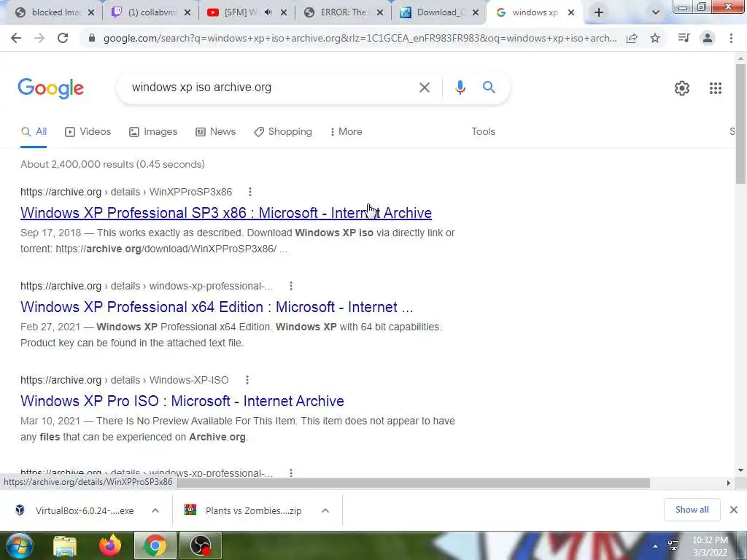Open Google quick settings gear
Viewport: 747px width, 560px height.
click(x=682, y=88)
